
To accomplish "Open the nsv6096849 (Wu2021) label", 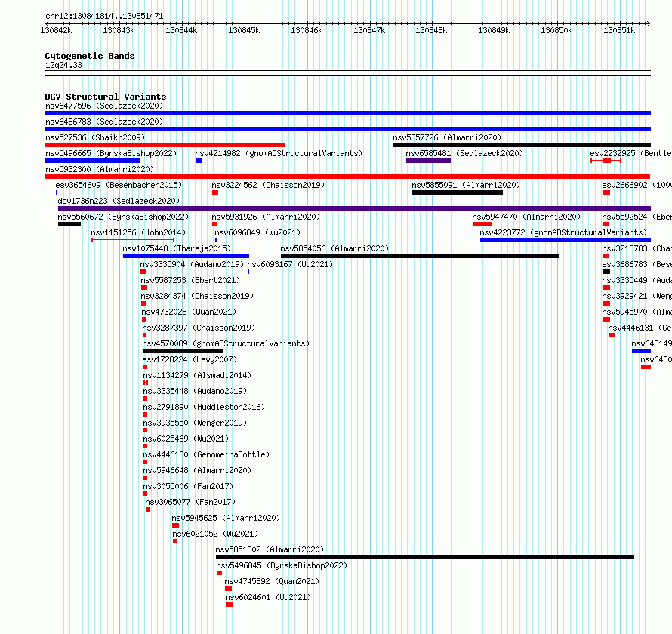I will pos(257,232).
